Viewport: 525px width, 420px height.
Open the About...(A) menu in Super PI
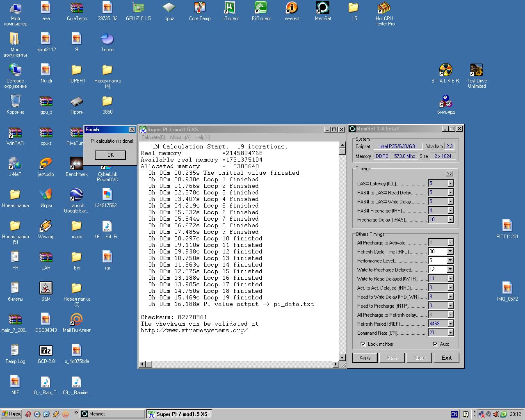pyautogui.click(x=180, y=137)
